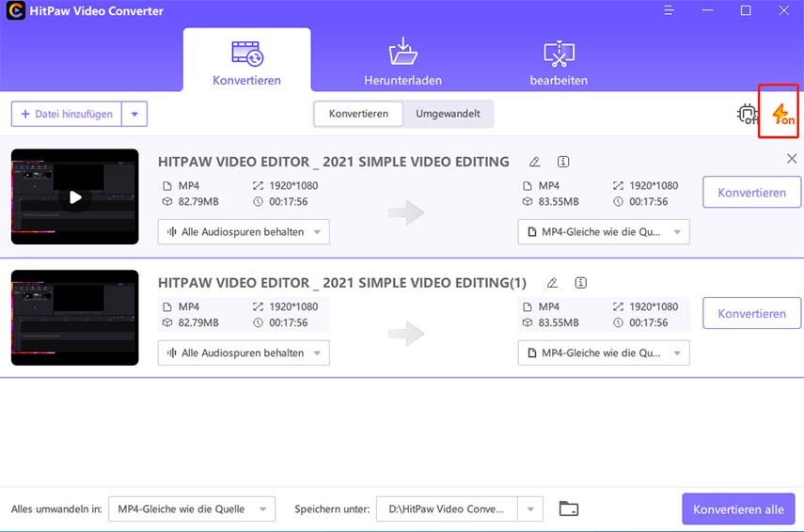This screenshot has width=804, height=532.
Task: Click the rename pencil icon for first video
Action: tap(535, 162)
